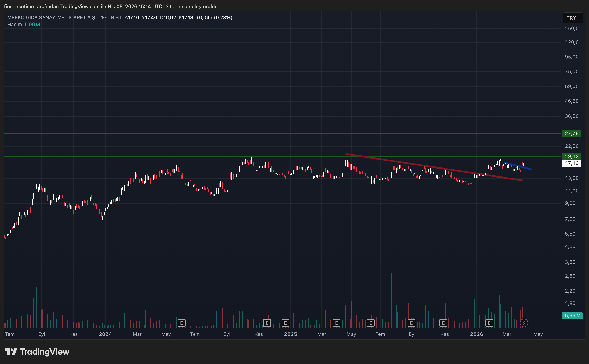This screenshot has width=589, height=364.
Task: Click the E marker left of the 2025 label
Action: (285, 323)
